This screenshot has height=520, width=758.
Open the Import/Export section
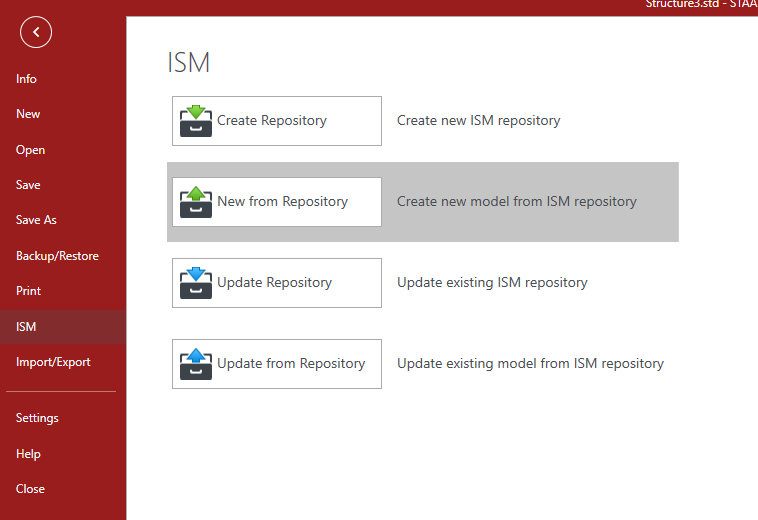tap(53, 362)
